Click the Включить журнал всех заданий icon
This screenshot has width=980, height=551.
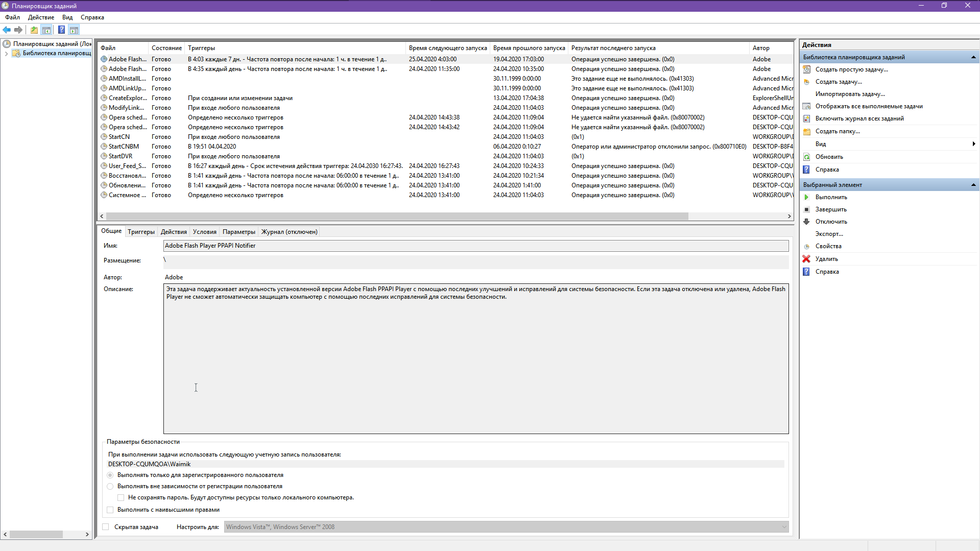click(807, 118)
